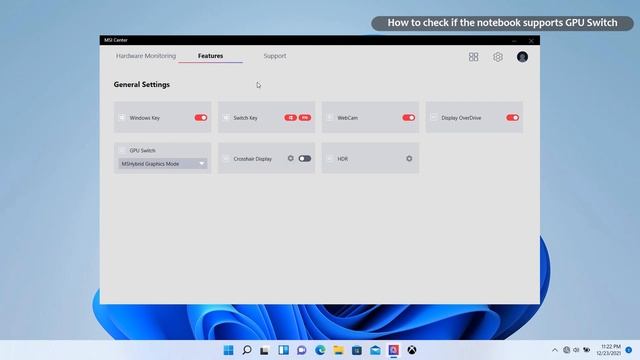The image size is (640, 360).
Task: Click the WebCam tile icon
Action: 330,118
